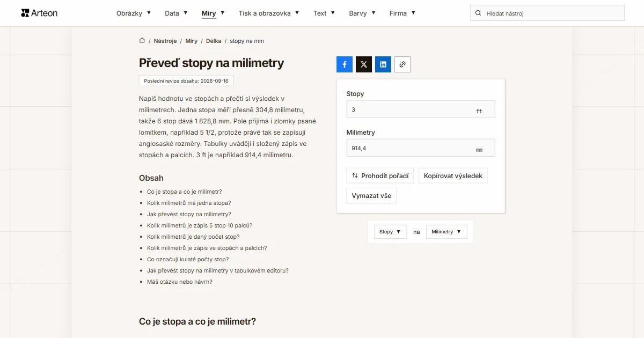
Task: Click the 'Poslední revize obsahu: 2026-09-16' badge
Action: point(186,81)
